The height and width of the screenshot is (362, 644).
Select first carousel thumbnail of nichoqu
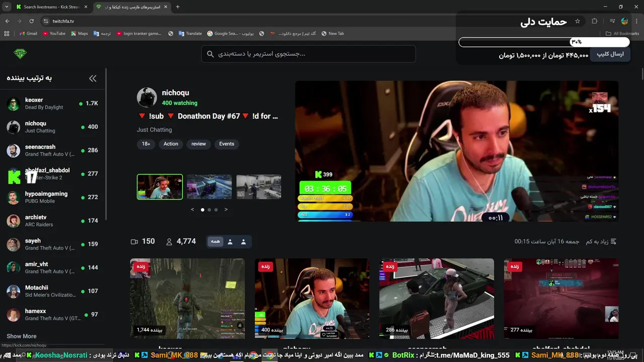click(x=160, y=187)
